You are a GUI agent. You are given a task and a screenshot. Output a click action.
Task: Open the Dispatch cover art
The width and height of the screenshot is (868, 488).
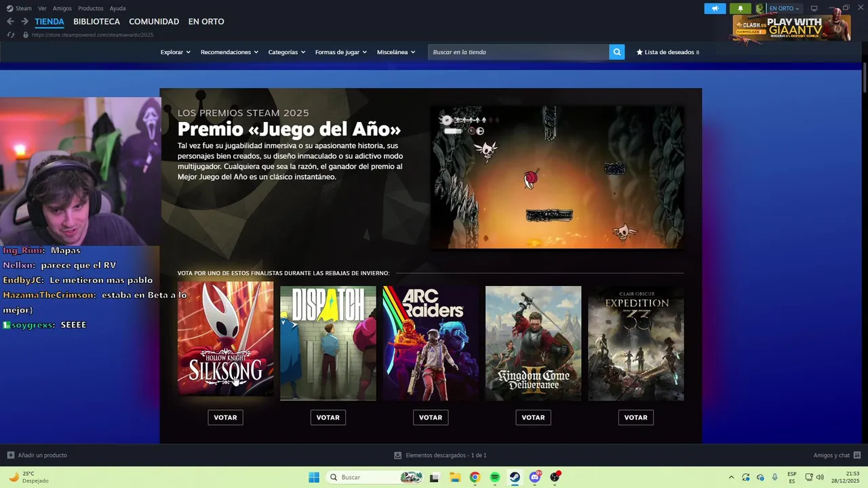click(x=328, y=343)
